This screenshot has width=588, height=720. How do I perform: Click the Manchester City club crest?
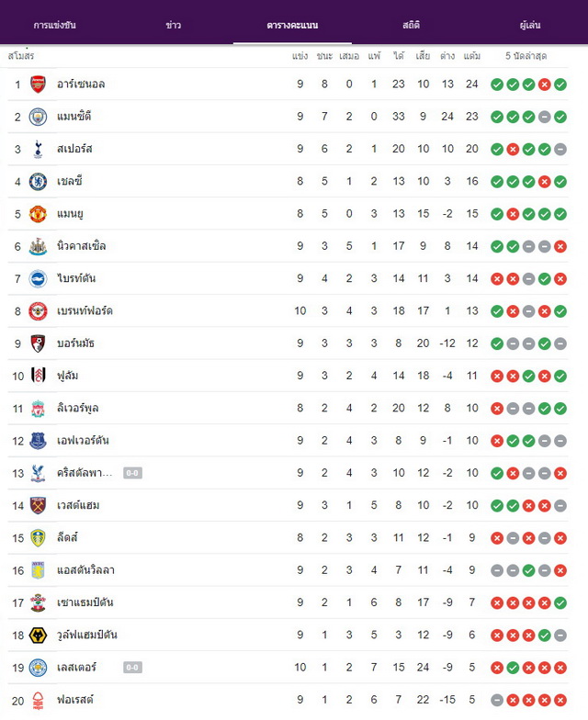[x=39, y=117]
